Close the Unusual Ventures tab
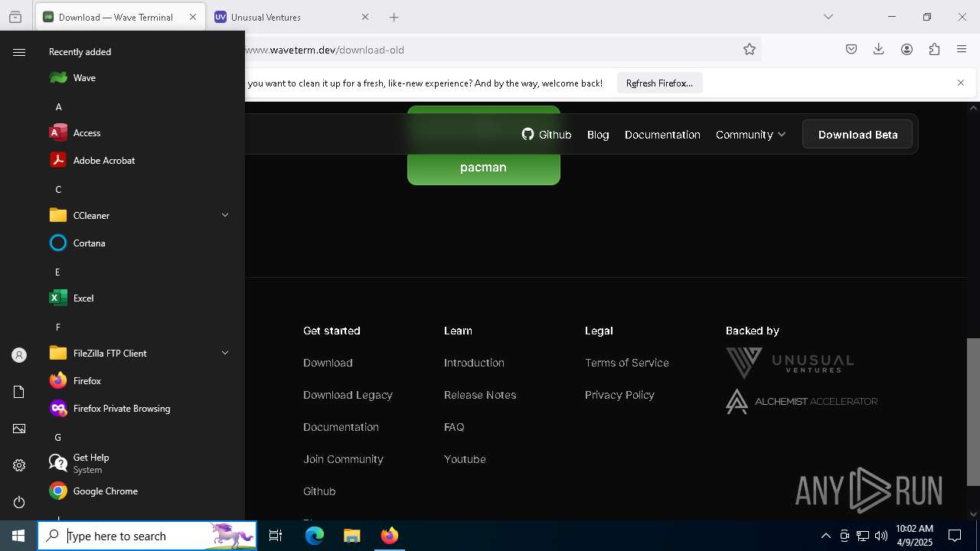This screenshot has height=551, width=980. pyautogui.click(x=365, y=17)
